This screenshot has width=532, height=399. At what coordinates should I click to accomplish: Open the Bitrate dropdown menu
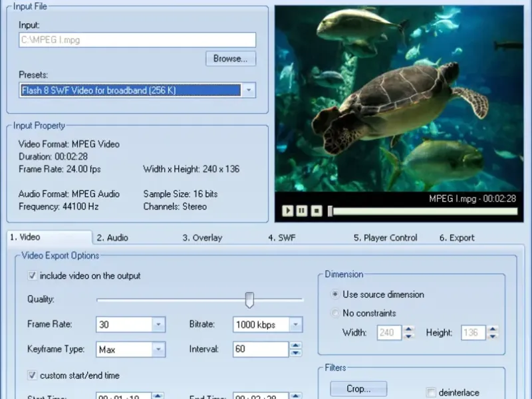295,325
